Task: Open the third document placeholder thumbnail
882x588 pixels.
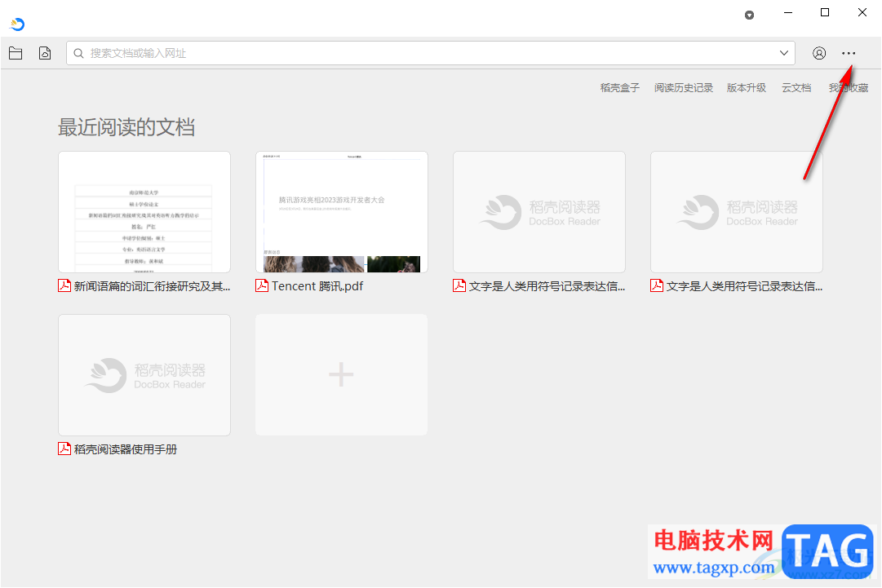Action: click(539, 212)
